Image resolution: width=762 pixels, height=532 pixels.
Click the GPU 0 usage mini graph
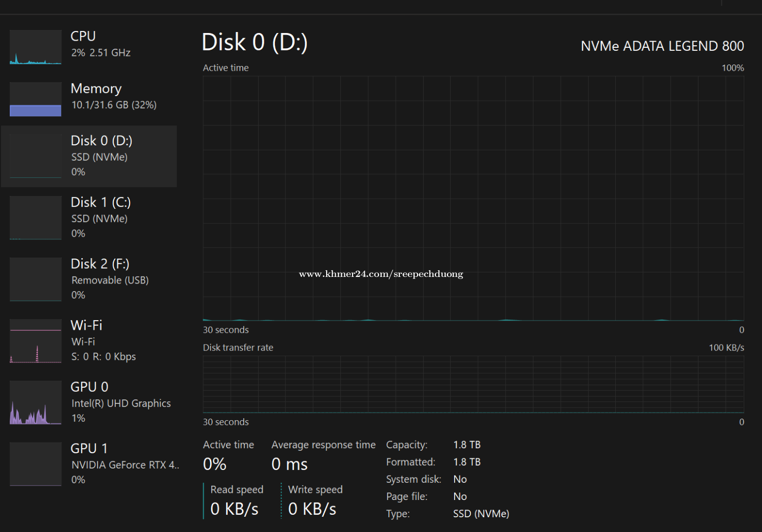point(36,402)
